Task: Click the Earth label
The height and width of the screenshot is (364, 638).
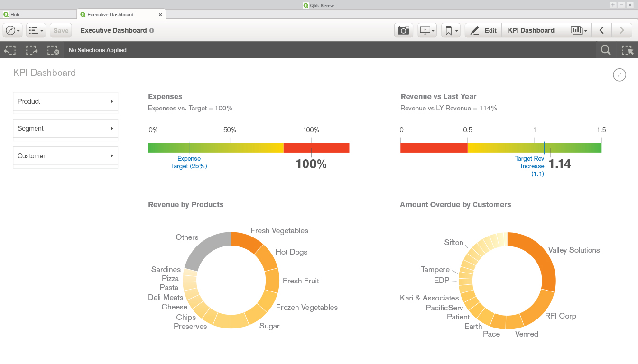Action: tap(473, 327)
